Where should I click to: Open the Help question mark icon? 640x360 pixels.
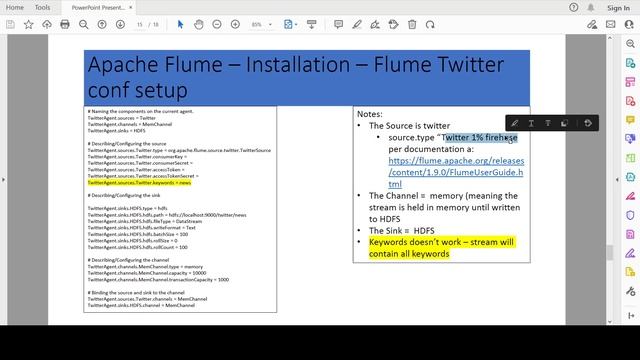click(573, 7)
